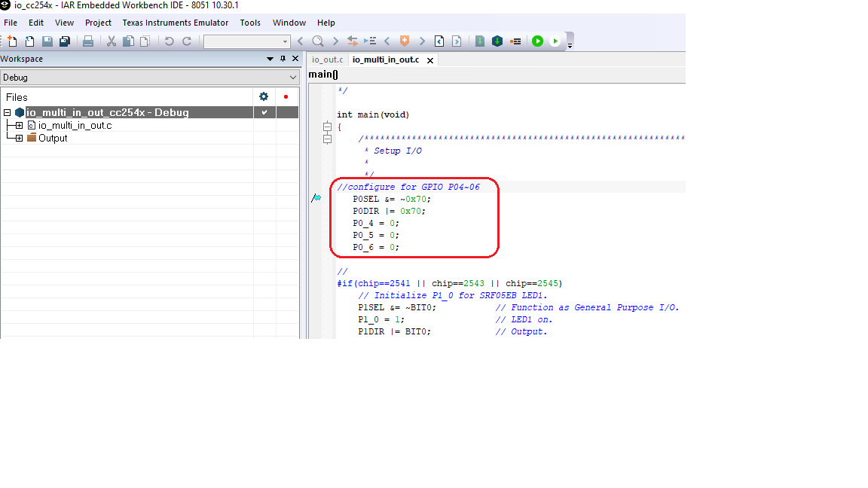The width and height of the screenshot is (868, 488).
Task: Open the Print toolbar icon
Action: point(88,41)
